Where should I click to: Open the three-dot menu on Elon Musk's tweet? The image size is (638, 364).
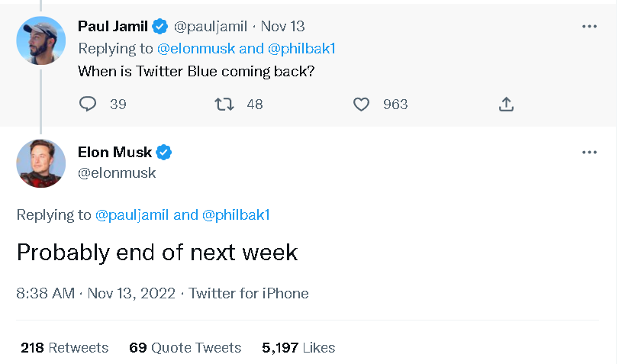pos(589,153)
